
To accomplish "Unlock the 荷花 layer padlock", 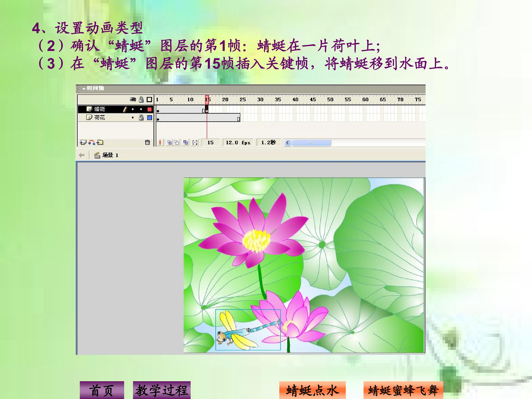I will pyautogui.click(x=141, y=117).
